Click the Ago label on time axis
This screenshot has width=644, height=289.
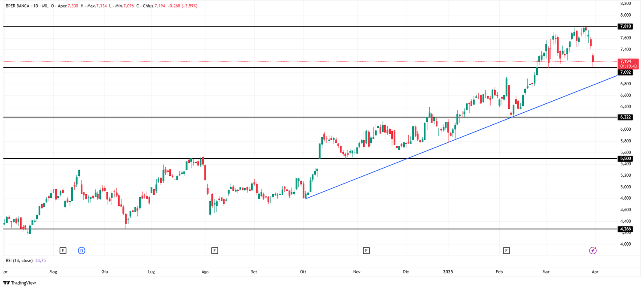tap(205, 272)
